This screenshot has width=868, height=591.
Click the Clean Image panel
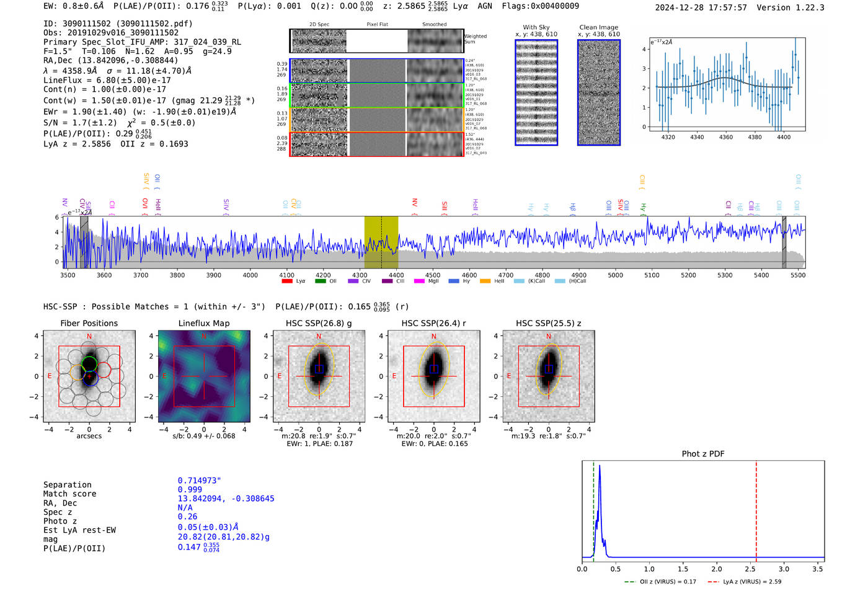[599, 92]
